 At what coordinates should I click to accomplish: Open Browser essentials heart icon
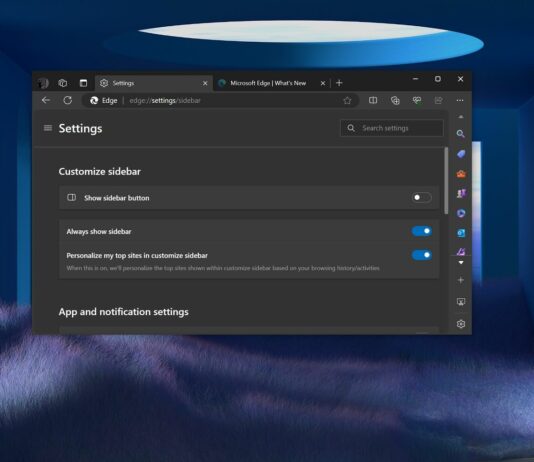pyautogui.click(x=417, y=100)
